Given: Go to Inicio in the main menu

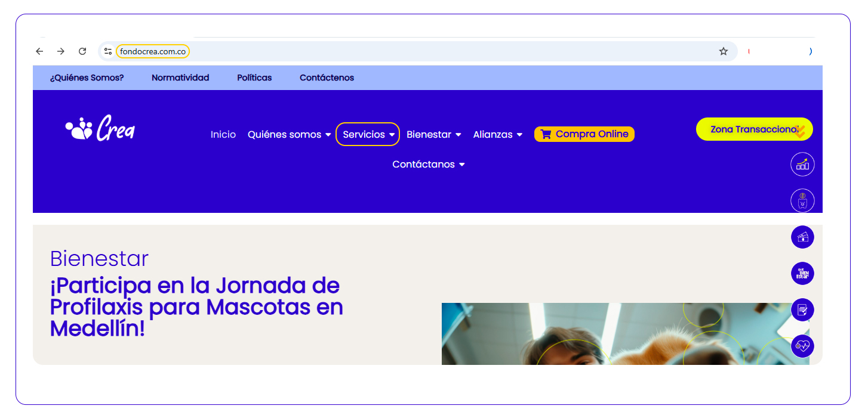Looking at the screenshot, I should tap(223, 135).
